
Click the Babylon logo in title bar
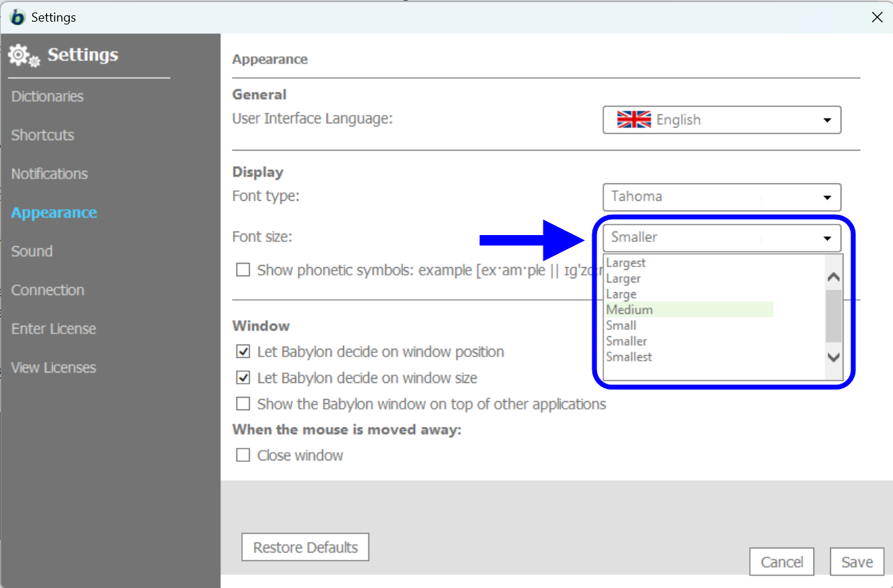coord(17,17)
